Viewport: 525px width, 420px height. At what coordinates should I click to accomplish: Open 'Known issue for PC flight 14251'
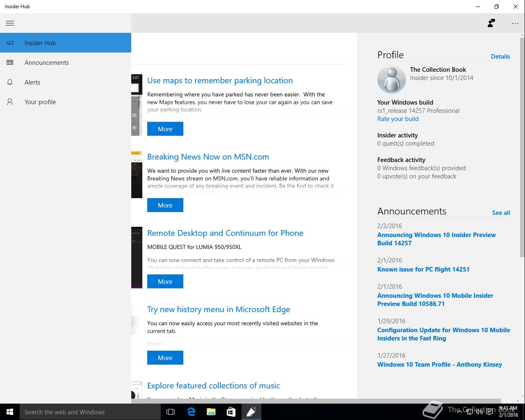(x=423, y=269)
